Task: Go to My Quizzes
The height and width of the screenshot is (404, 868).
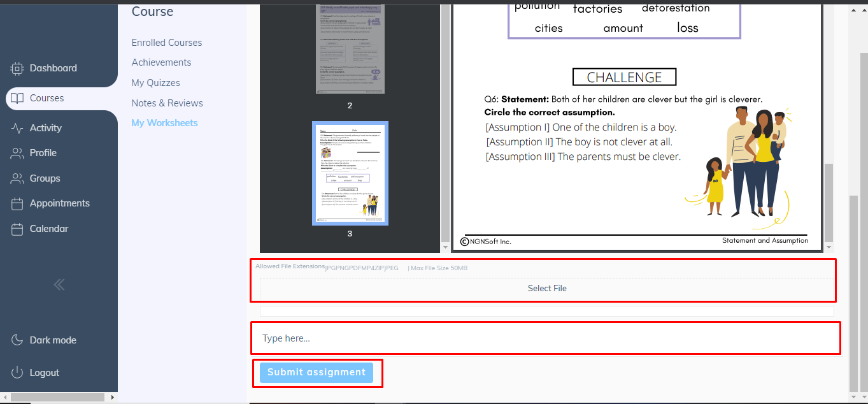Action: click(155, 83)
